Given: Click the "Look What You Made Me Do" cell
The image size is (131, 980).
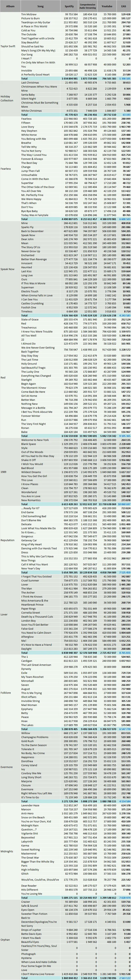Looking at the screenshot, I should click(40, 528).
